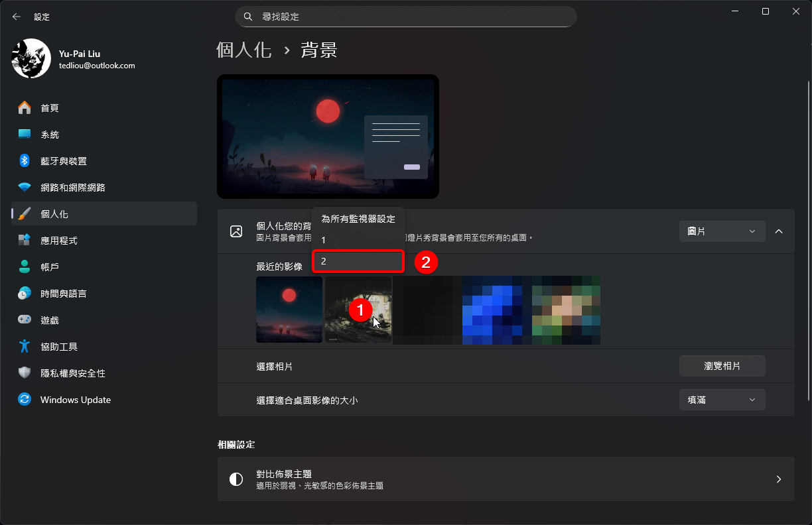Select the 帳戶 accounts icon
This screenshot has height=525, width=812.
(25, 266)
